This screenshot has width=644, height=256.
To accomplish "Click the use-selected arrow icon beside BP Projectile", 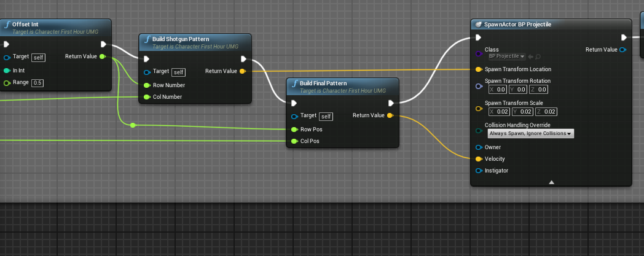I will coord(532,56).
